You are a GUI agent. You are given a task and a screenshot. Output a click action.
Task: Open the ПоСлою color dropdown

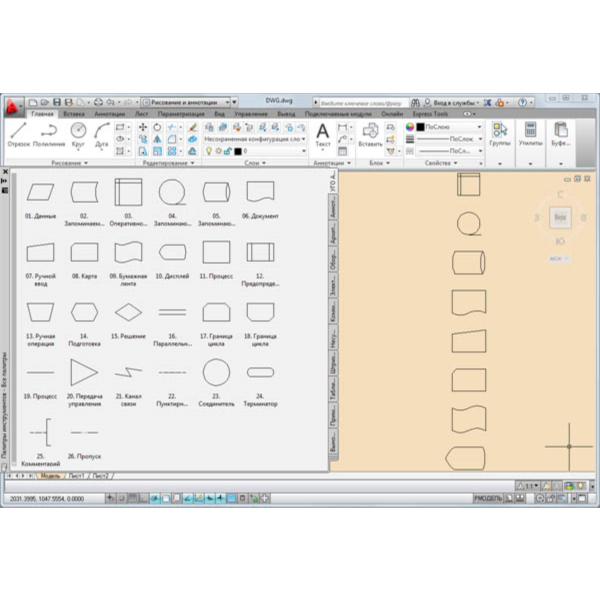449,127
